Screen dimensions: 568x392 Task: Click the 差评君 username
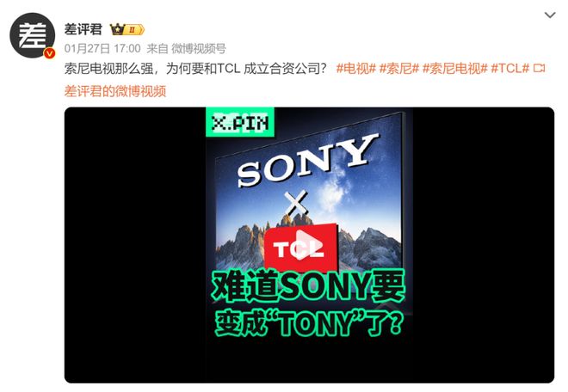(x=83, y=29)
